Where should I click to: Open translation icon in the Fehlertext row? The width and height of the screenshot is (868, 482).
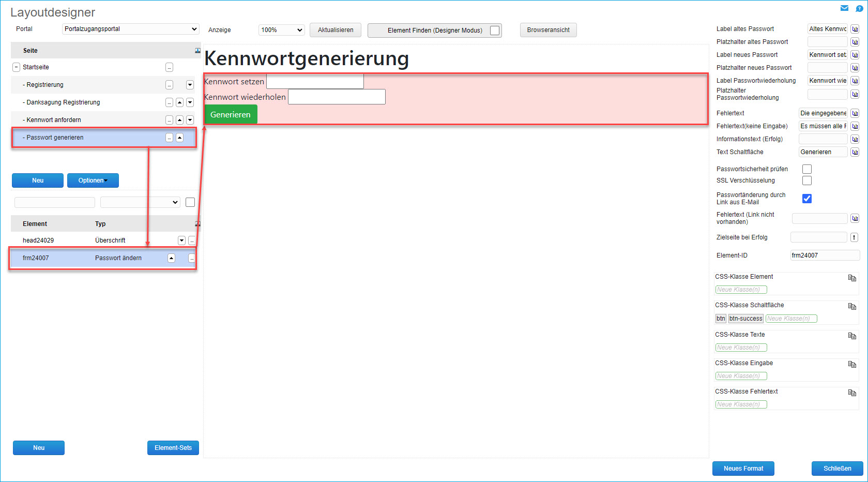(855, 113)
